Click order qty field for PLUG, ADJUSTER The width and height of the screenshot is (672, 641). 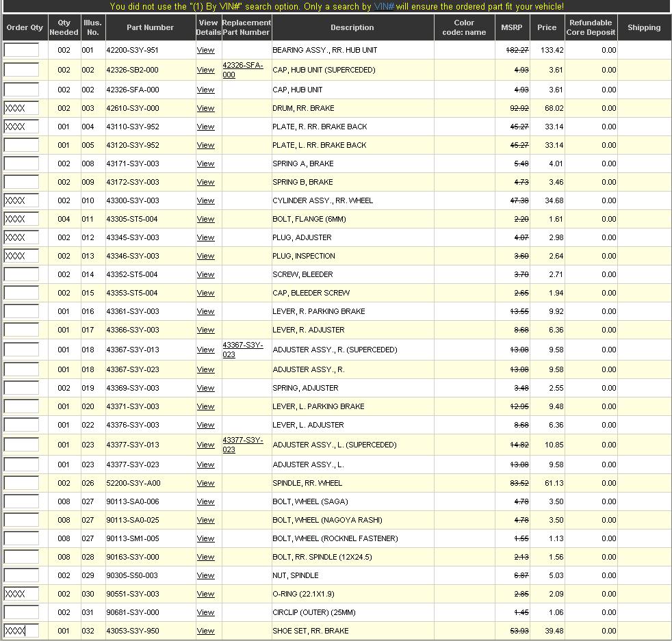pos(21,237)
